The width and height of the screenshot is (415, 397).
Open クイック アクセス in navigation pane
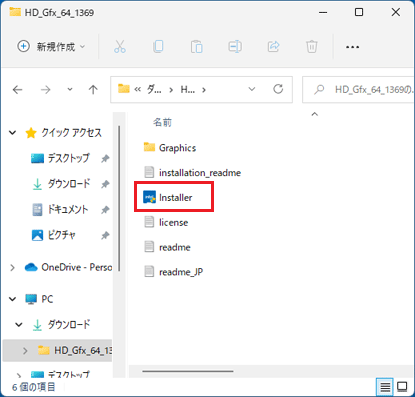(x=71, y=133)
